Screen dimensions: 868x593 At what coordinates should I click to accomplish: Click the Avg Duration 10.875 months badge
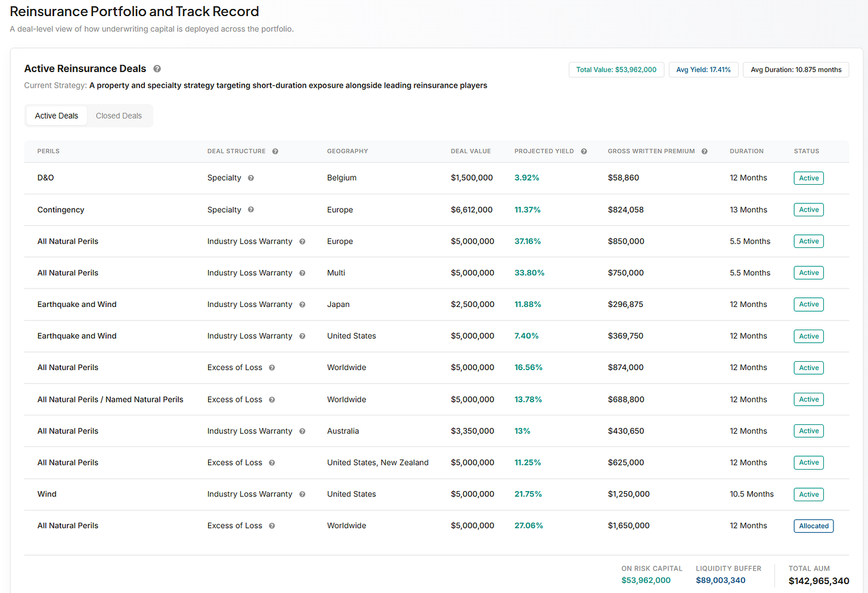coord(796,70)
